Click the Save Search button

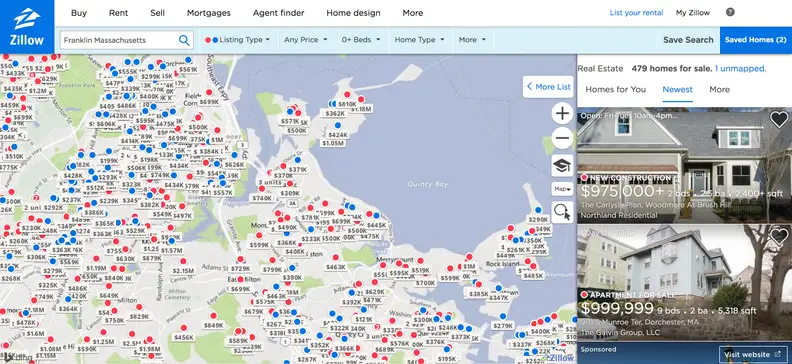pyautogui.click(x=688, y=40)
